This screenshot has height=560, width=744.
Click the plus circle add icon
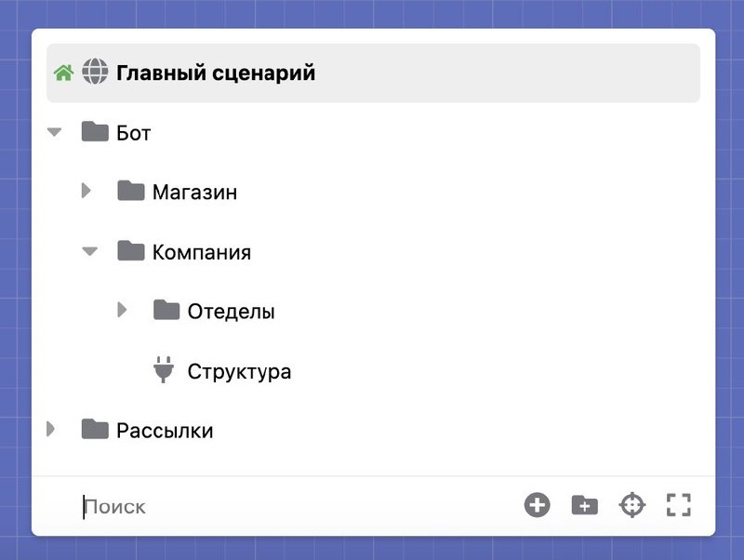click(538, 505)
